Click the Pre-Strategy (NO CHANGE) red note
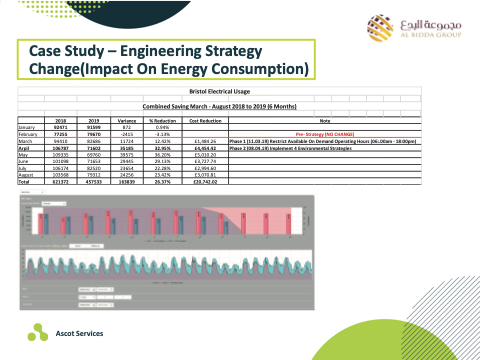The height and width of the screenshot is (360, 480). coord(325,134)
